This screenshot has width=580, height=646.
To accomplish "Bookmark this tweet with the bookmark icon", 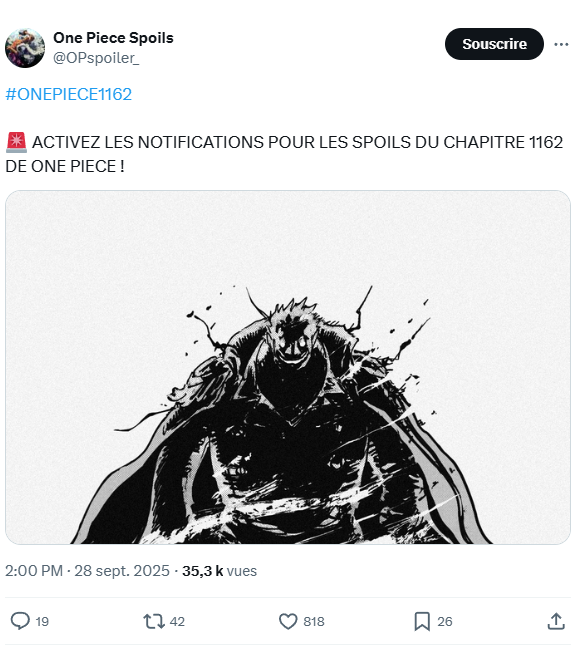I will click(x=422, y=621).
